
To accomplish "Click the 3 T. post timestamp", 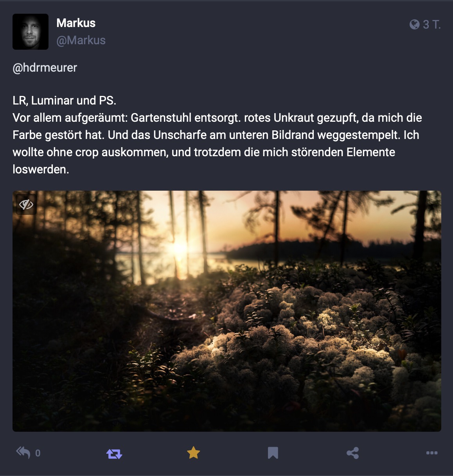I will coord(432,24).
